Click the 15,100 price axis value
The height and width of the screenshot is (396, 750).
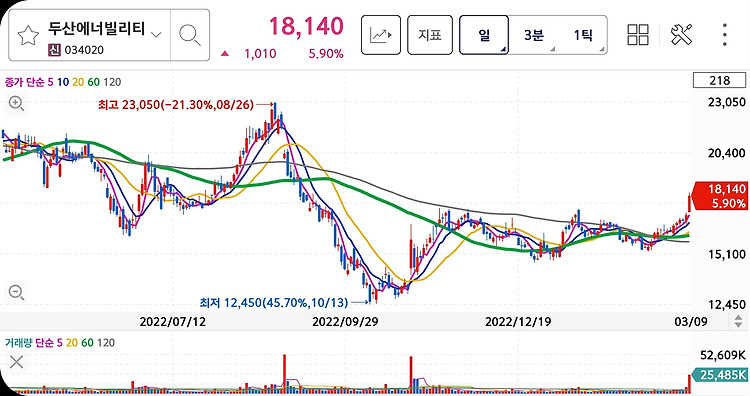pos(727,254)
